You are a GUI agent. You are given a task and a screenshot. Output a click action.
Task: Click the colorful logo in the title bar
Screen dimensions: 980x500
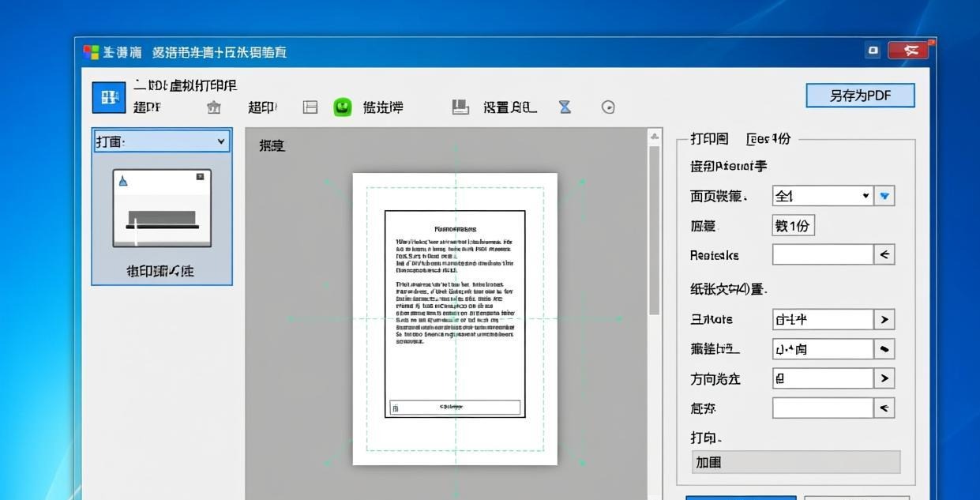[91, 52]
